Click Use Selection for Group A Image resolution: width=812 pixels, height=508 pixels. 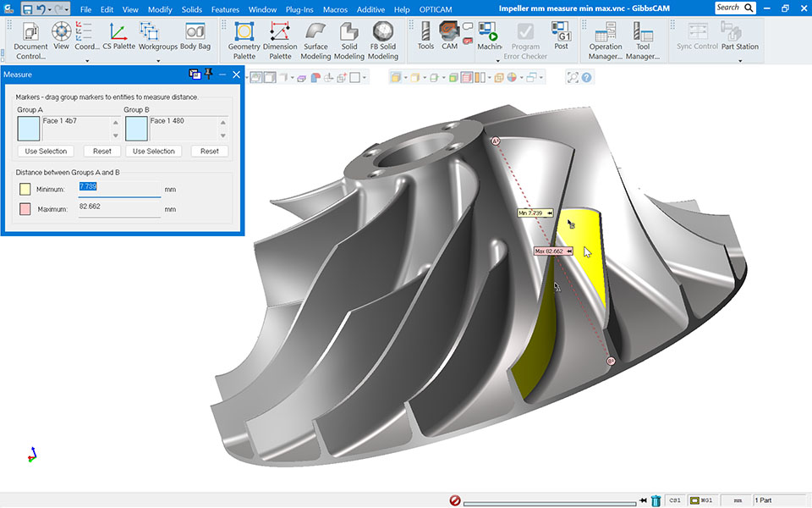(44, 152)
